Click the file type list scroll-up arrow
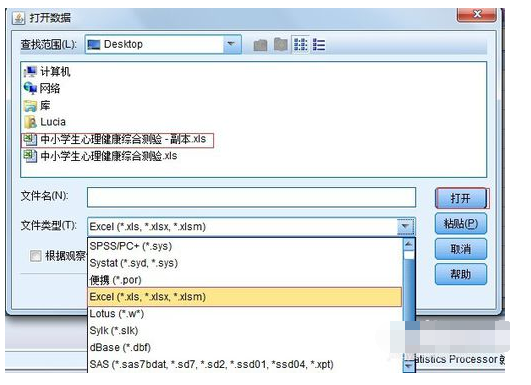The width and height of the screenshot is (531, 385). pos(409,244)
